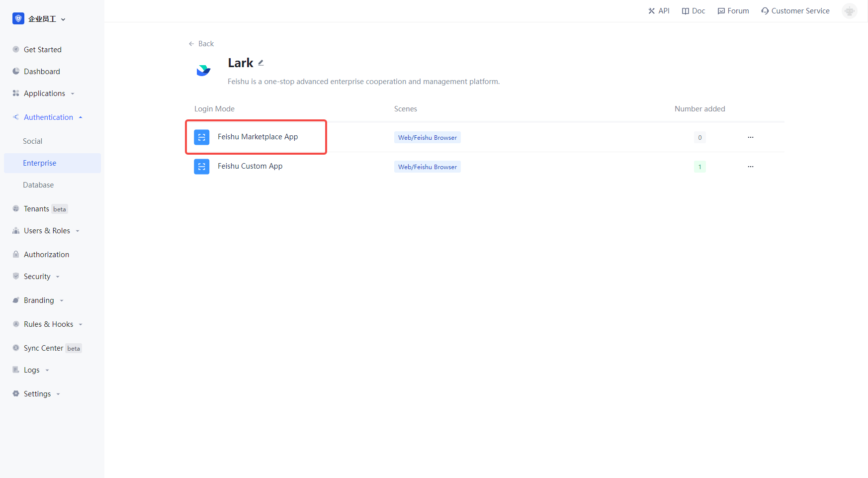Viewport: 868px width, 478px height.
Task: Click the Lark logo image
Action: tap(203, 71)
